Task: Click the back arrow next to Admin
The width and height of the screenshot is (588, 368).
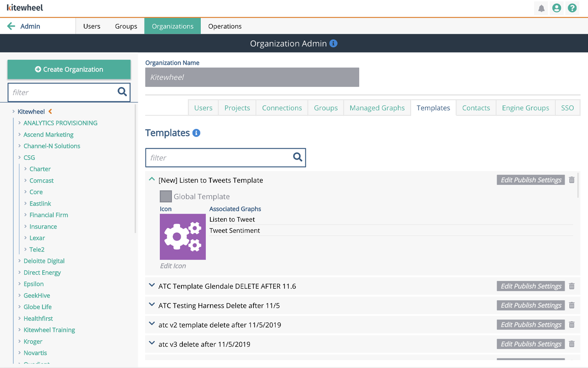Action: pos(11,26)
